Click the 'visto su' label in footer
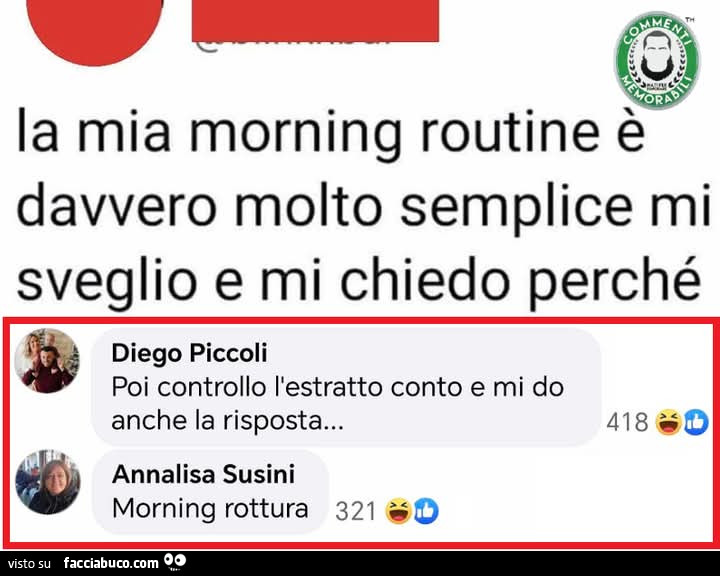The height and width of the screenshot is (576, 720). click(x=29, y=563)
